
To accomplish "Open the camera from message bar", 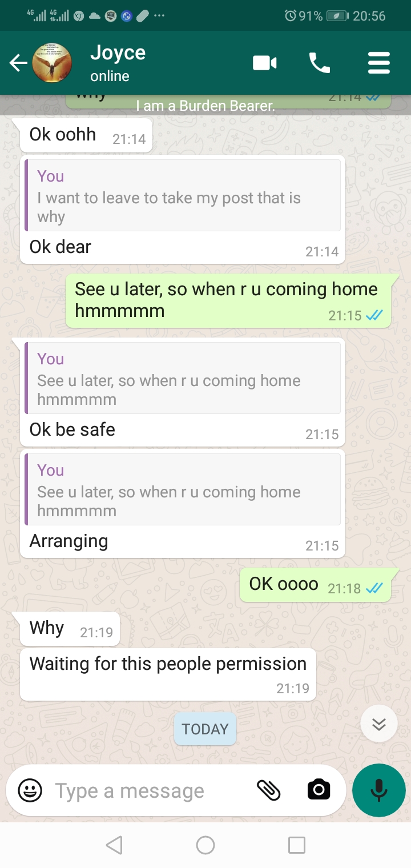I will [x=319, y=790].
